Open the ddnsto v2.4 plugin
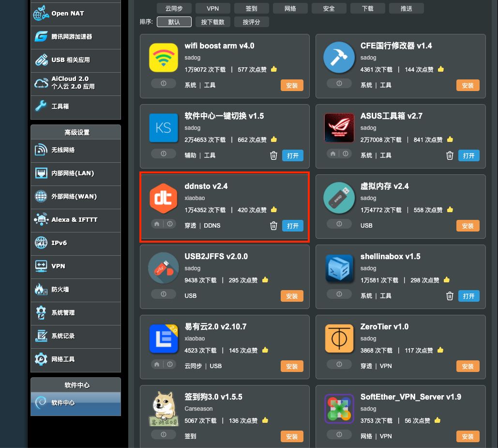The height and width of the screenshot is (448, 498). 293,226
